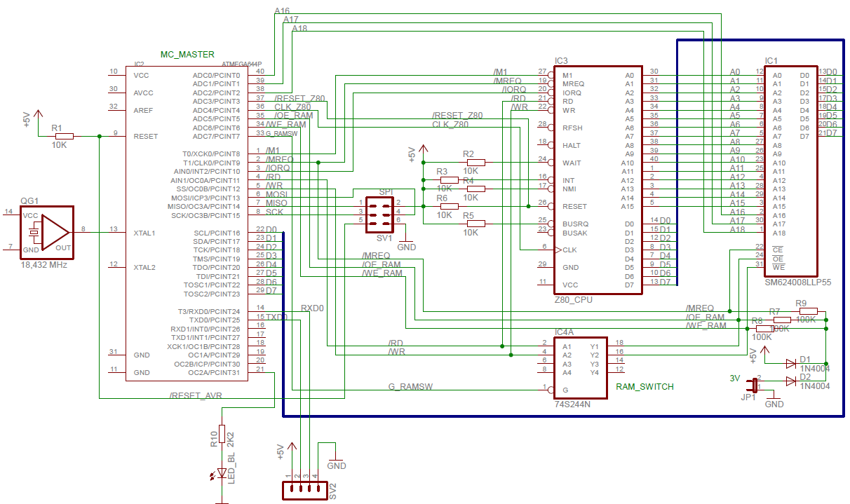
Task: Click the 2K2 value of R10
Action: tap(230, 438)
